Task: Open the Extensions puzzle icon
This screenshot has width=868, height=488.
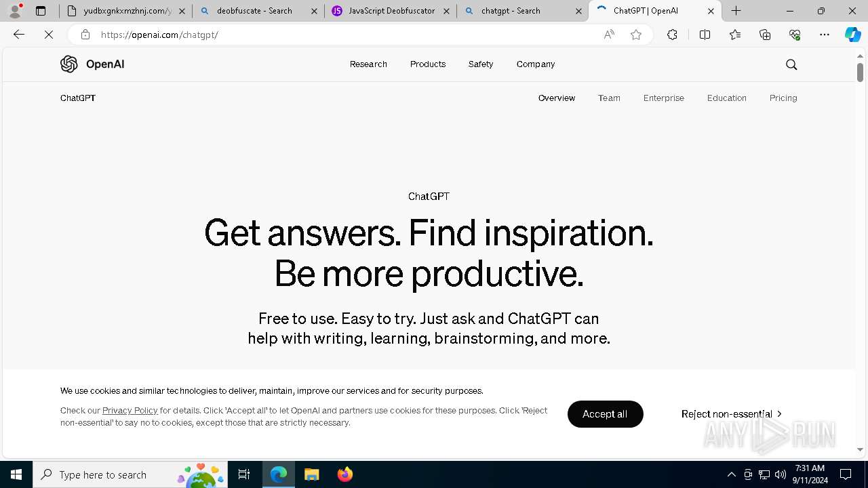Action: point(672,35)
